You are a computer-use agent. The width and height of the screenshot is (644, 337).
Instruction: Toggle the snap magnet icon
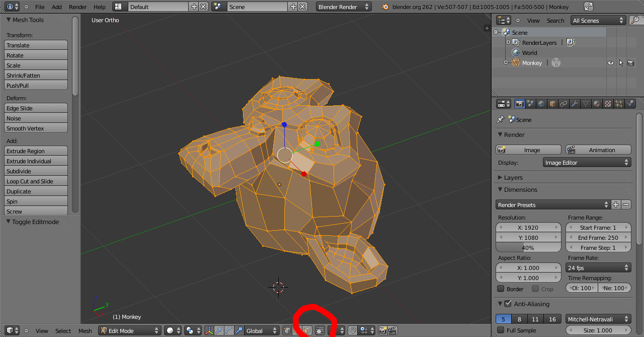pos(353,330)
